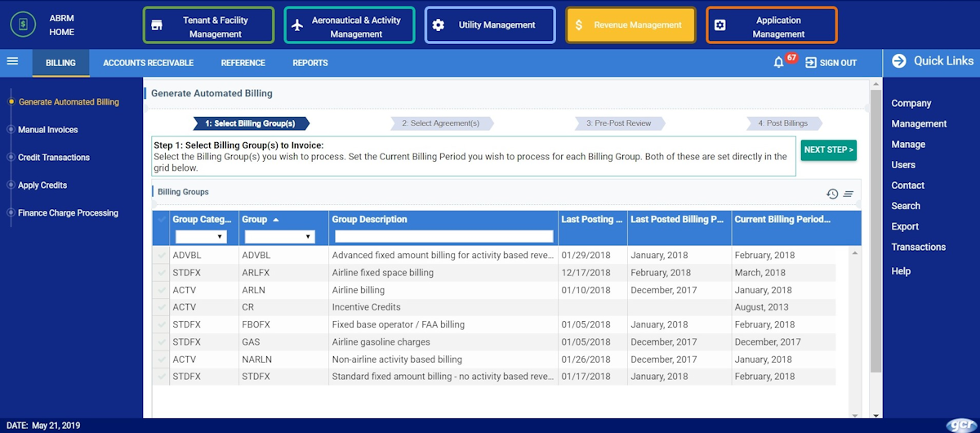Click the grid lines menu icon
The width and height of the screenshot is (980, 433).
[849, 194]
